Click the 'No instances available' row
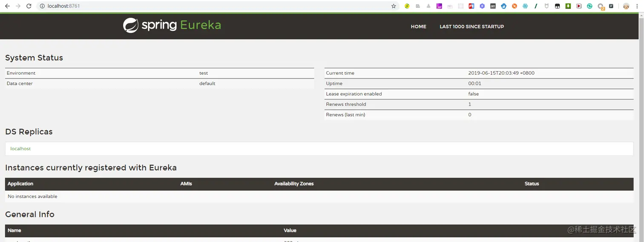The image size is (644, 242). 319,196
